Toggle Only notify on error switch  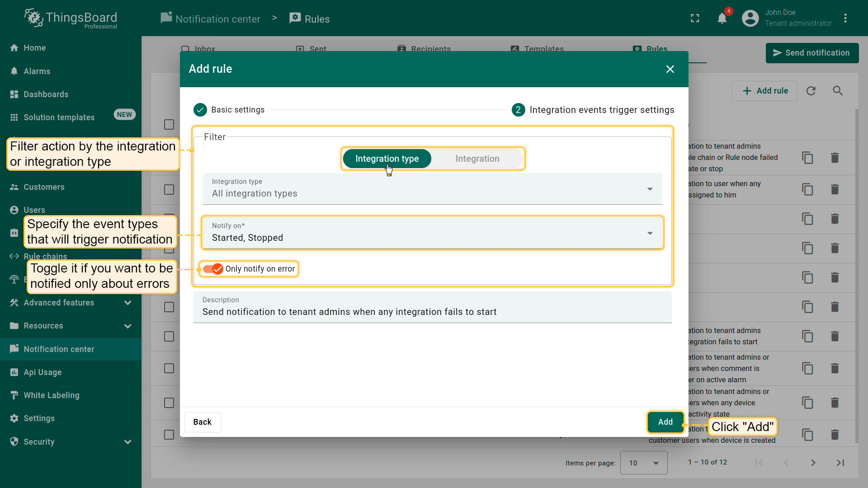(x=213, y=269)
